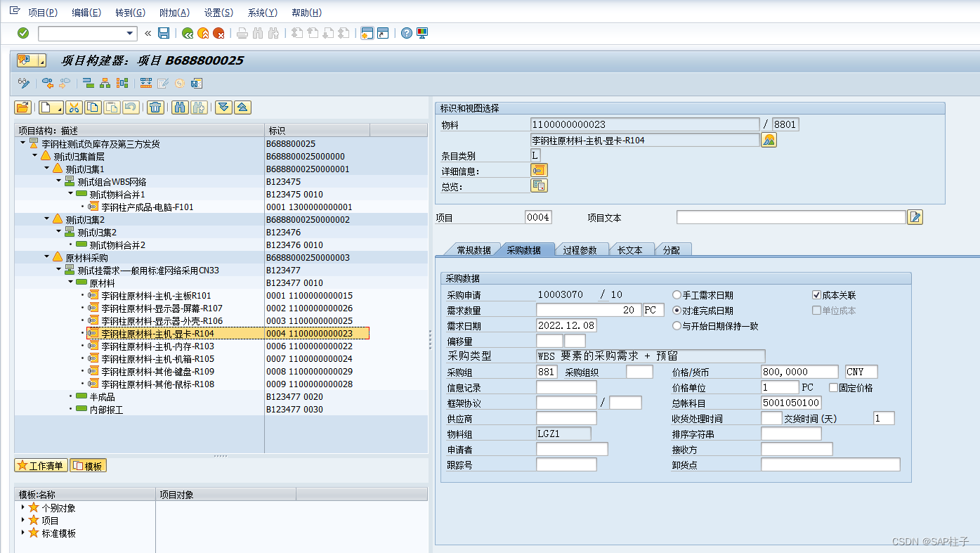Open the 详细信息 detail icon button
The image size is (980, 553).
click(539, 170)
